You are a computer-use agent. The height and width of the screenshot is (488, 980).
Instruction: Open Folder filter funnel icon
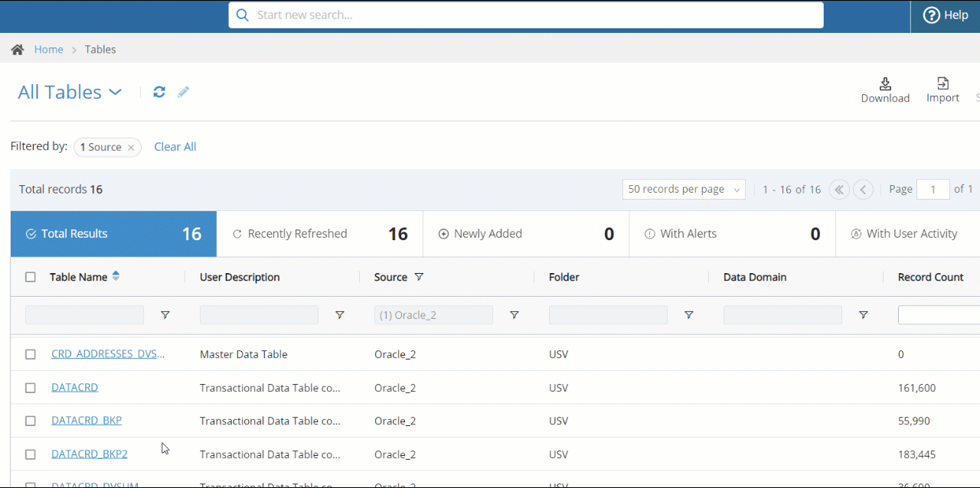pyautogui.click(x=689, y=315)
